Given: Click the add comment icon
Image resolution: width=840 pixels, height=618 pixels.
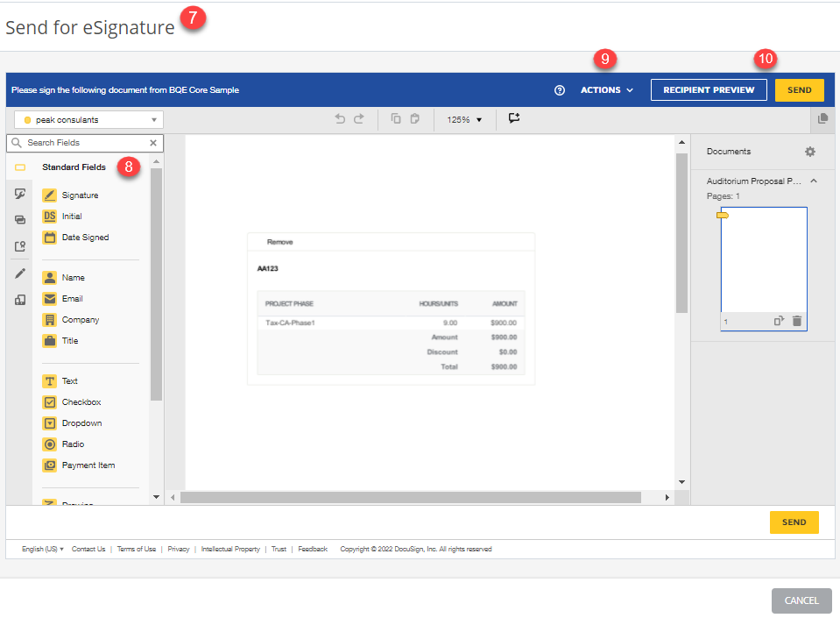Looking at the screenshot, I should 514,118.
